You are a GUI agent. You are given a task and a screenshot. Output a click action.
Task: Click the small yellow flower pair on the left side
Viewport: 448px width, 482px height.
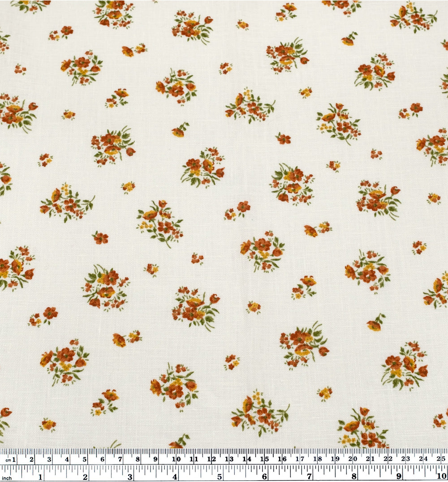point(45,159)
